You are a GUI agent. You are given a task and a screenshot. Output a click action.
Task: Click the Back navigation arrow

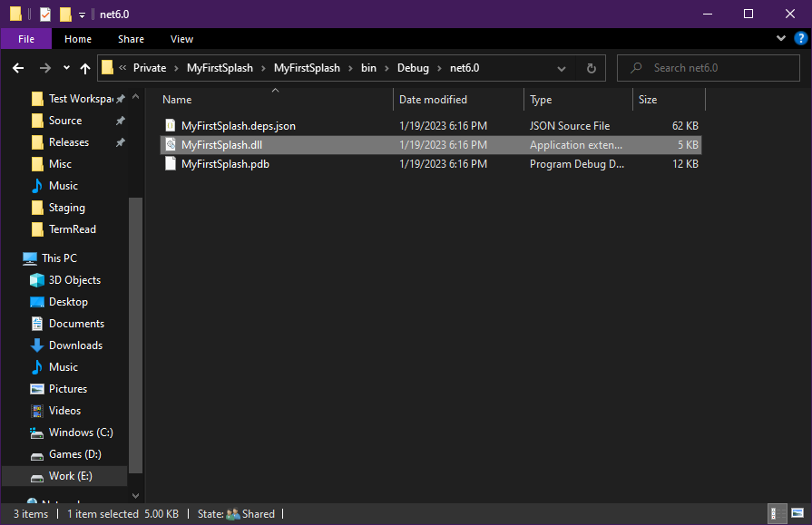pos(18,68)
